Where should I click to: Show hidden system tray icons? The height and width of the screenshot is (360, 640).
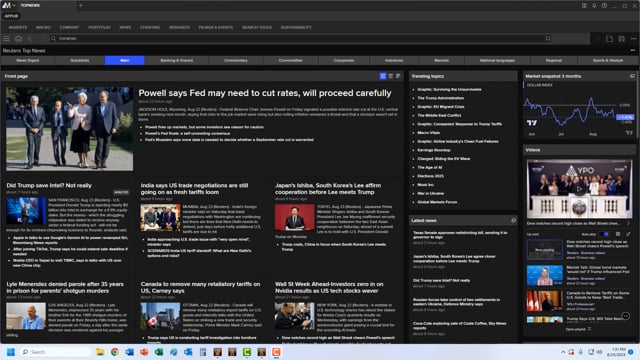(563, 352)
